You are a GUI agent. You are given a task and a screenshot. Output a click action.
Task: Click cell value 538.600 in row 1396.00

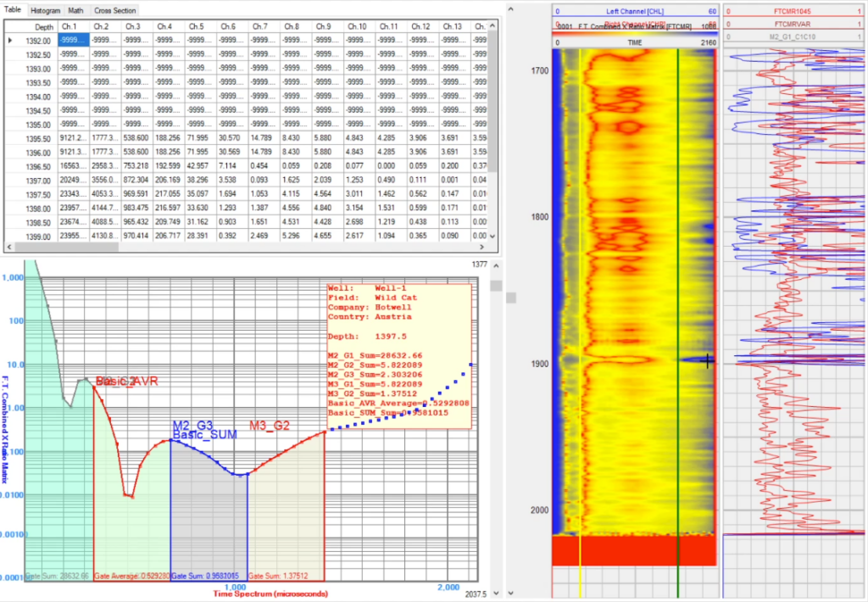136,153
